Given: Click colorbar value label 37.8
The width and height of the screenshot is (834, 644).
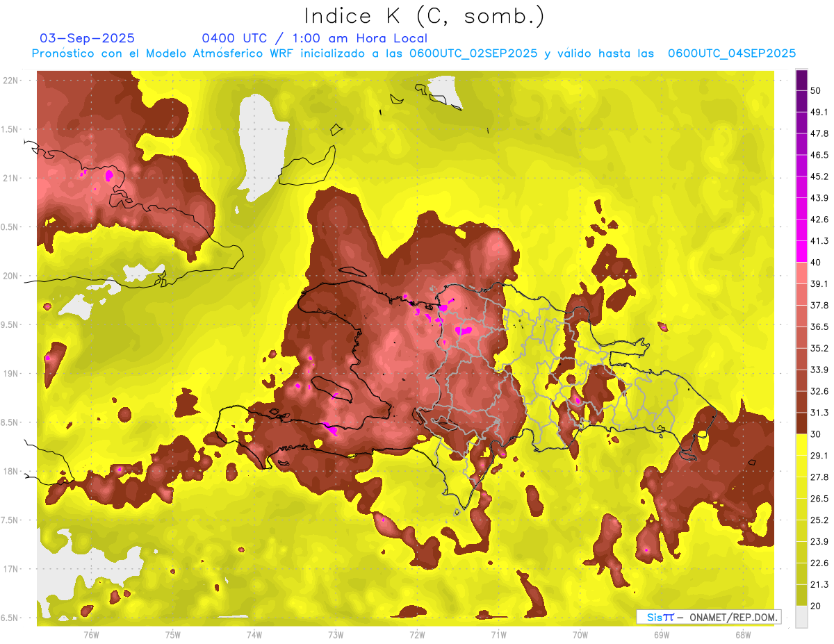Looking at the screenshot, I should (819, 305).
